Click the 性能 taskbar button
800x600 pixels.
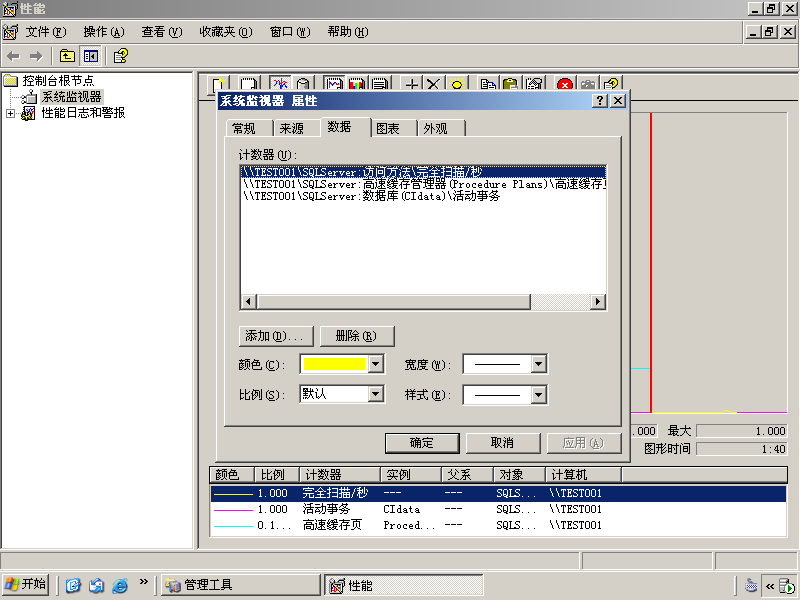404,585
